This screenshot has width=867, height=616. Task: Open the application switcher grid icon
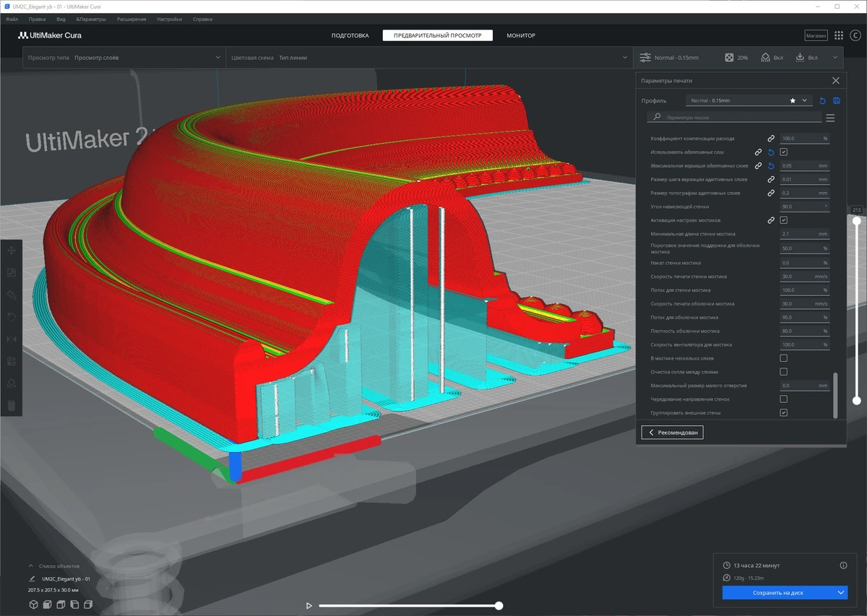coord(838,35)
